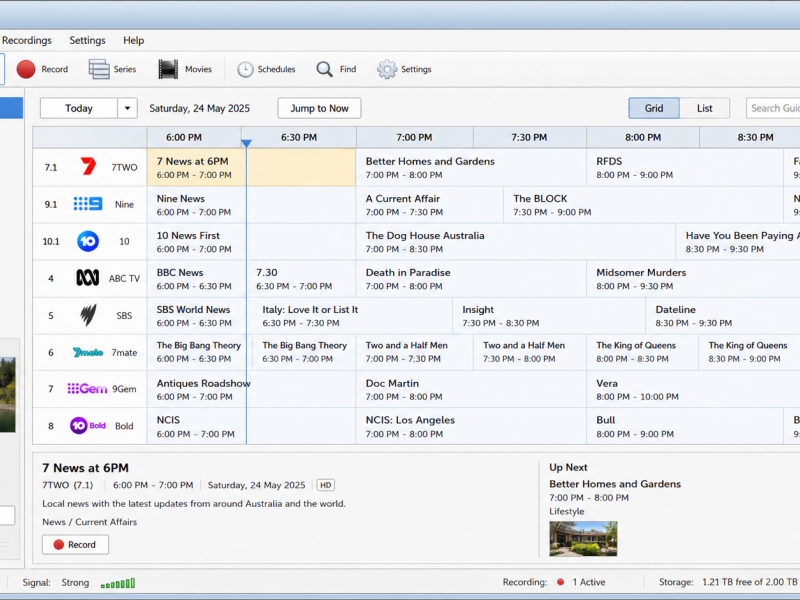Viewport: 800px width, 600px height.
Task: Select The King of Queens 8:30 PM
Action: [x=749, y=352]
